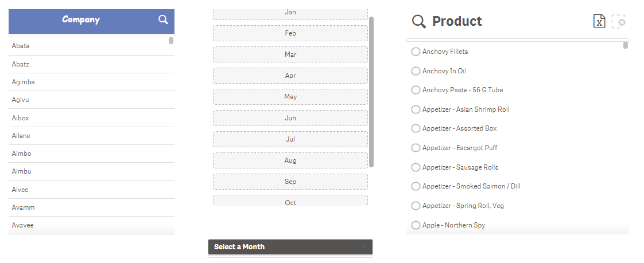Choose Aimbo from the Company list
644x263 pixels.
pyautogui.click(x=91, y=154)
